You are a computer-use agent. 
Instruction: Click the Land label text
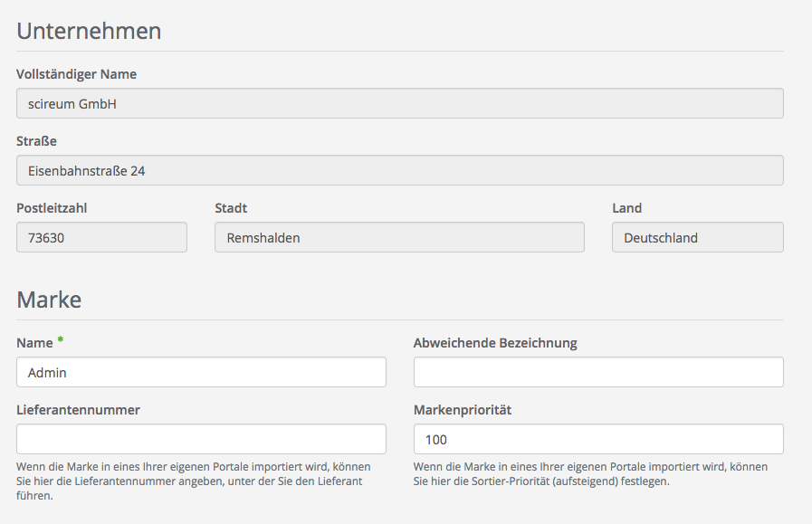(626, 208)
